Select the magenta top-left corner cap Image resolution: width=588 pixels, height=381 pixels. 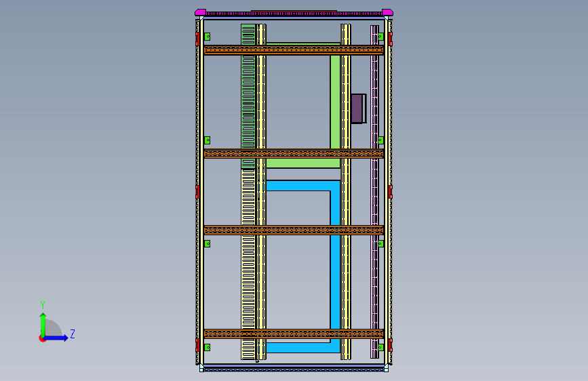click(x=200, y=12)
